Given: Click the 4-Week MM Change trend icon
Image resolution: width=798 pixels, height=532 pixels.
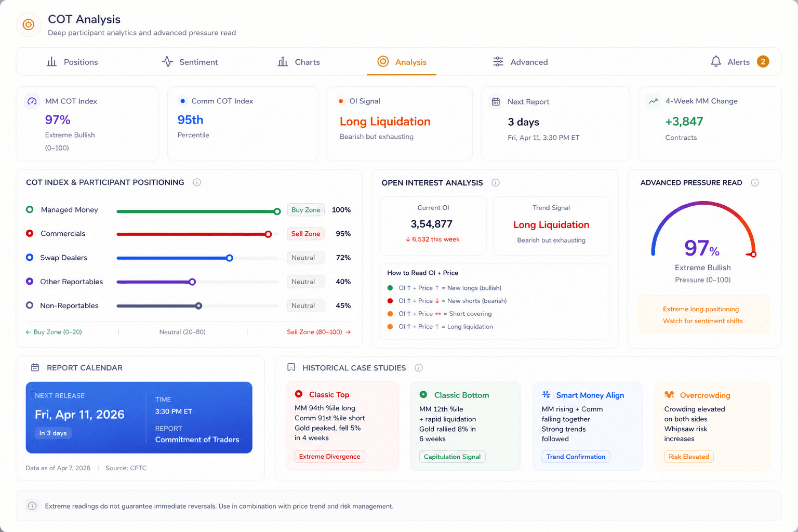Looking at the screenshot, I should tap(654, 101).
